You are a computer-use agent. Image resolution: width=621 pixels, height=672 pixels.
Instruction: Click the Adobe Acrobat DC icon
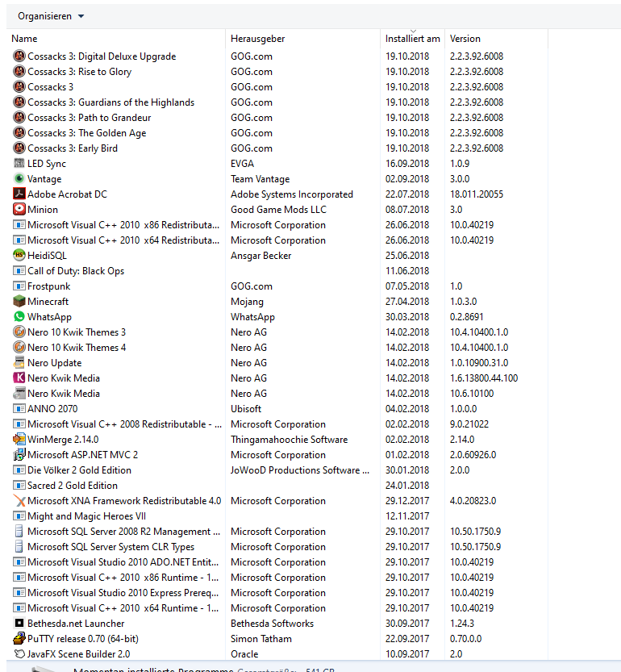19,194
